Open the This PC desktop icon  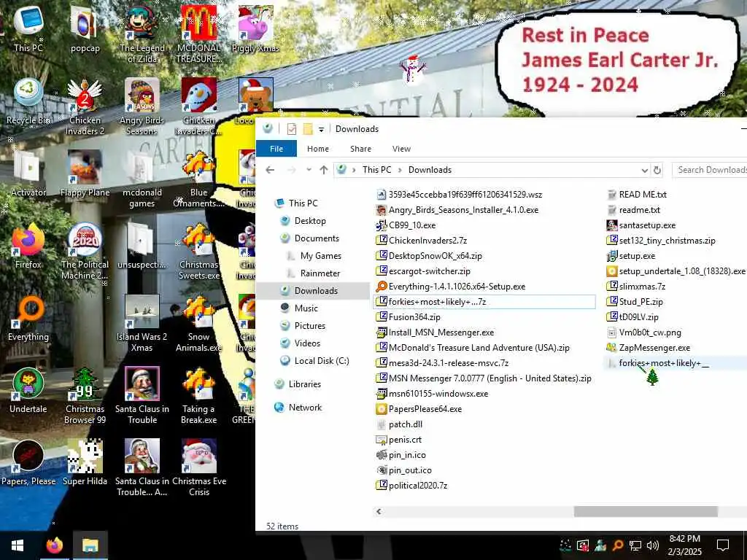tap(28, 28)
